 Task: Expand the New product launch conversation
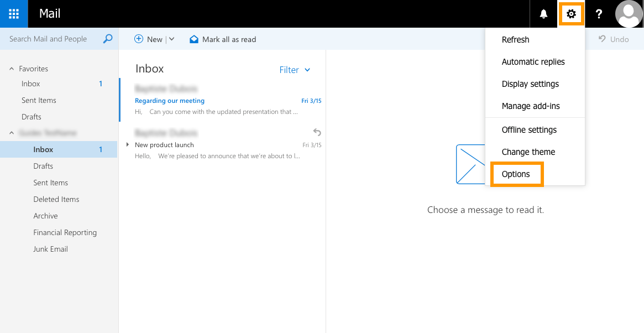(128, 144)
